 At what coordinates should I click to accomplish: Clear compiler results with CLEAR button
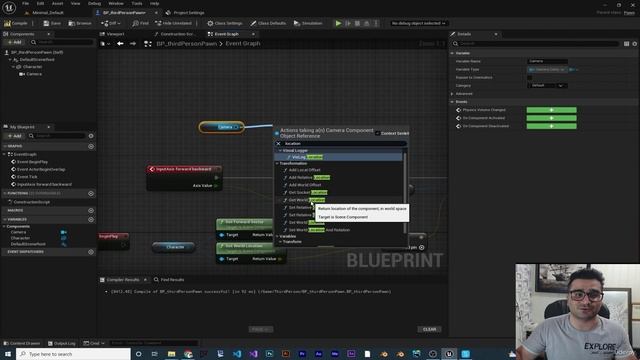click(x=429, y=329)
